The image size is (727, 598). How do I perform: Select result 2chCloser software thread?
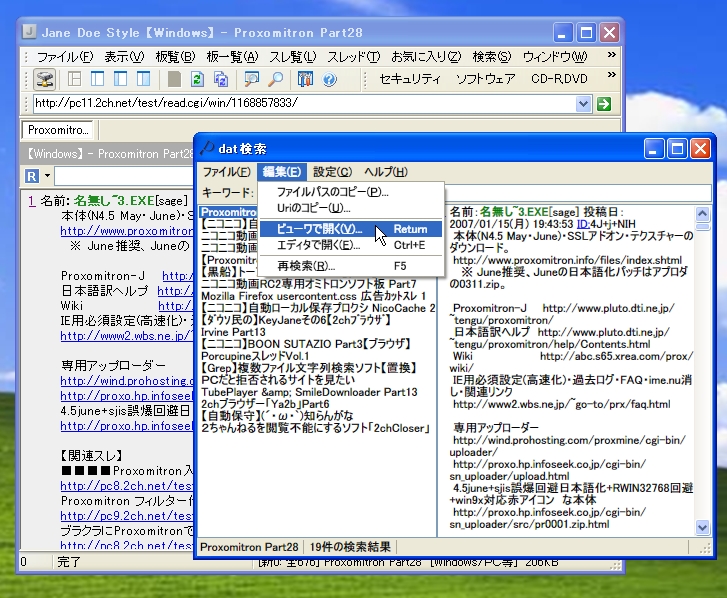[x=316, y=428]
